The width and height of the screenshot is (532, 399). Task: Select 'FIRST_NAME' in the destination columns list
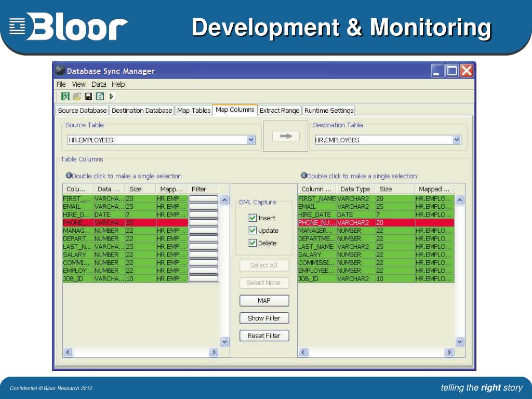pyautogui.click(x=317, y=198)
